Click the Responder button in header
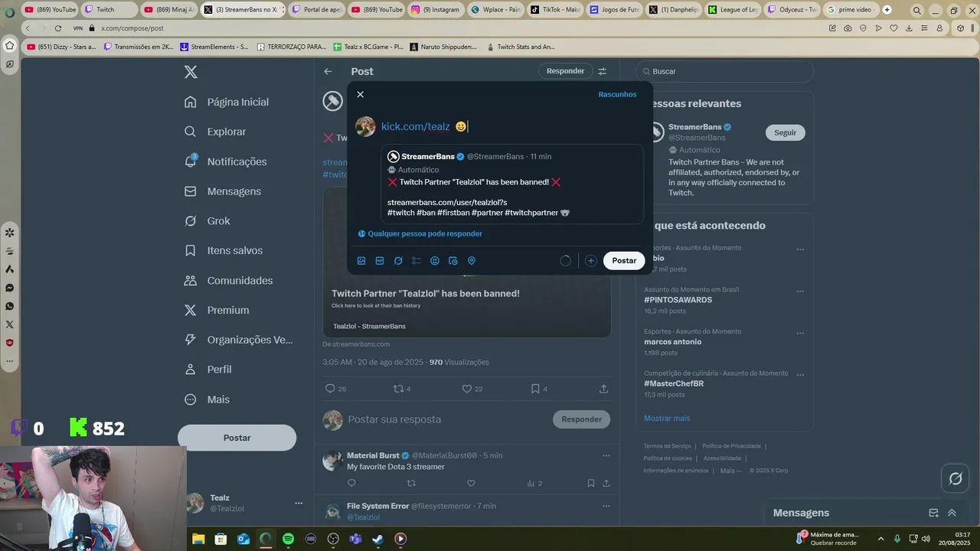Screen dimensions: 980x551 [x=566, y=71]
